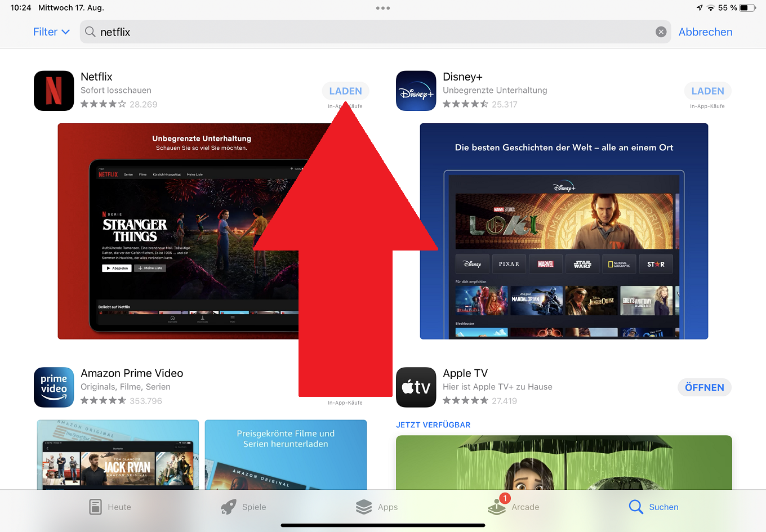
Task: Click Abbrechen to cancel search
Action: 705,32
